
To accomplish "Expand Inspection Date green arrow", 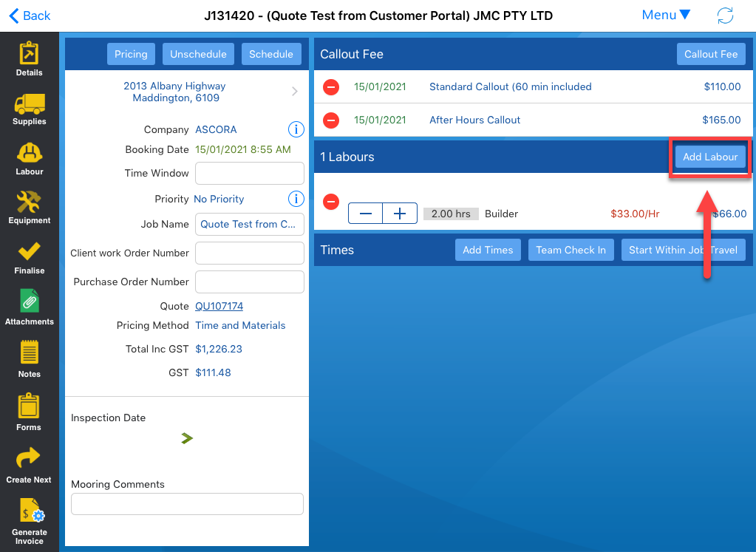I will [187, 438].
